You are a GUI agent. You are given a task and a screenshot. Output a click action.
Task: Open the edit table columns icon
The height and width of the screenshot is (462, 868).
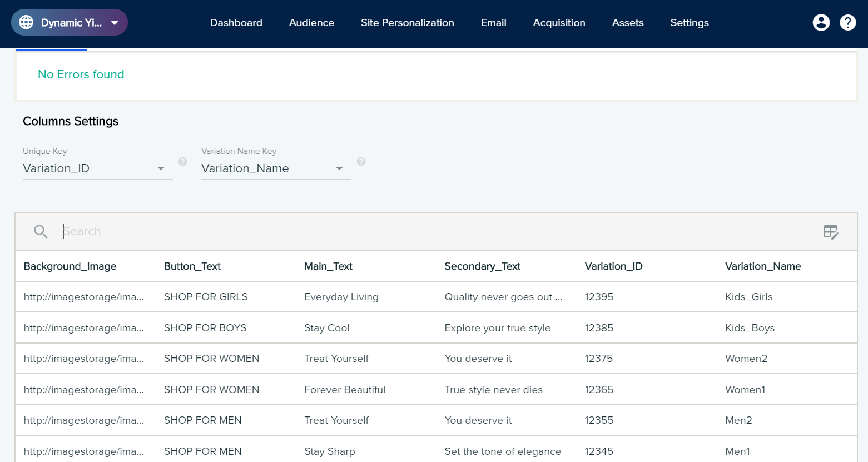pos(831,232)
